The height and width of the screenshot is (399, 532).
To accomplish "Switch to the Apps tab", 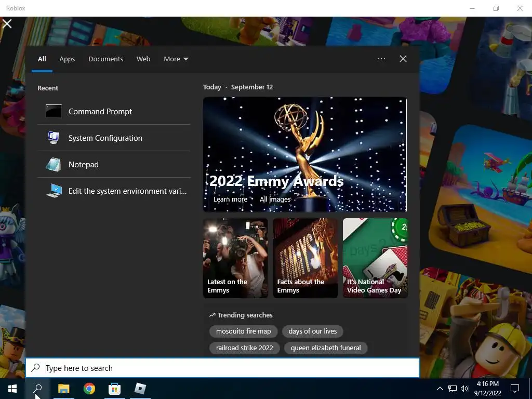I will point(67,59).
